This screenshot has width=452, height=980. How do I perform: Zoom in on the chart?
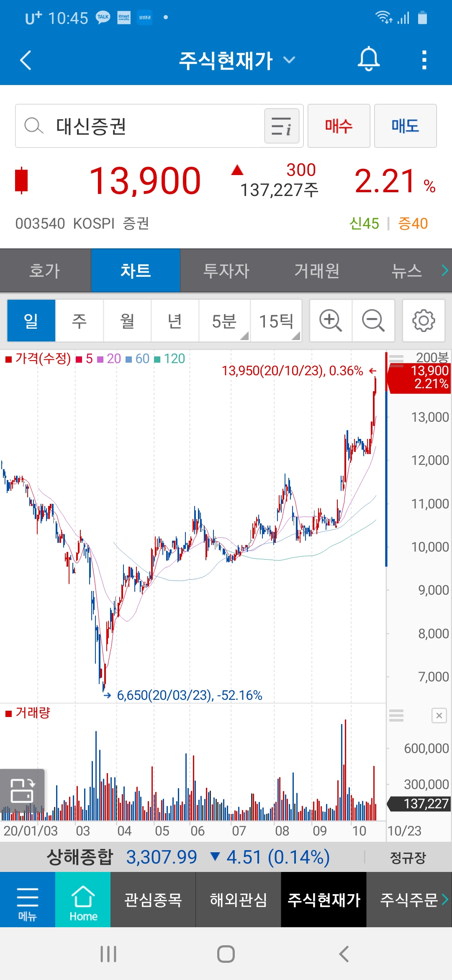(331, 321)
